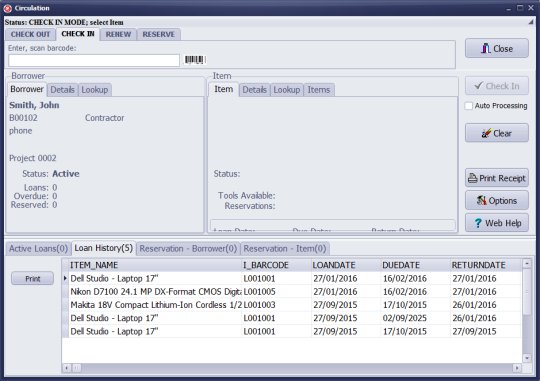Click the horizontal scroll right arrow
The width and height of the screenshot is (540, 381).
(517, 368)
